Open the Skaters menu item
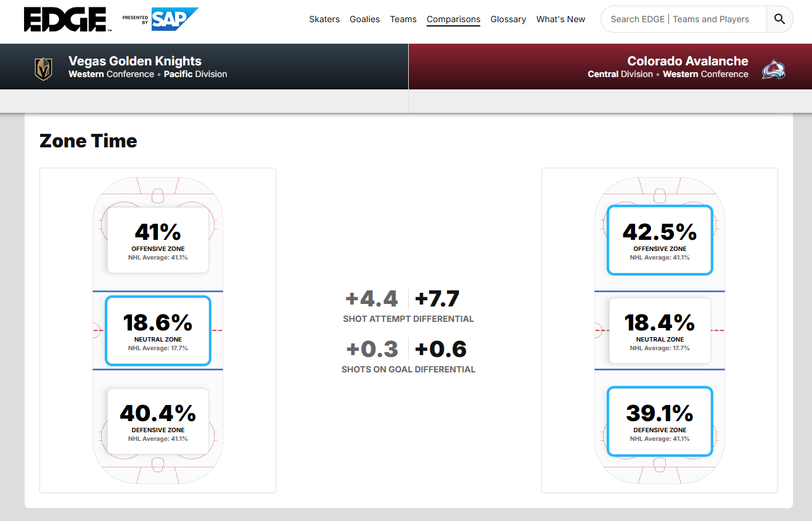The image size is (812, 521). point(324,19)
